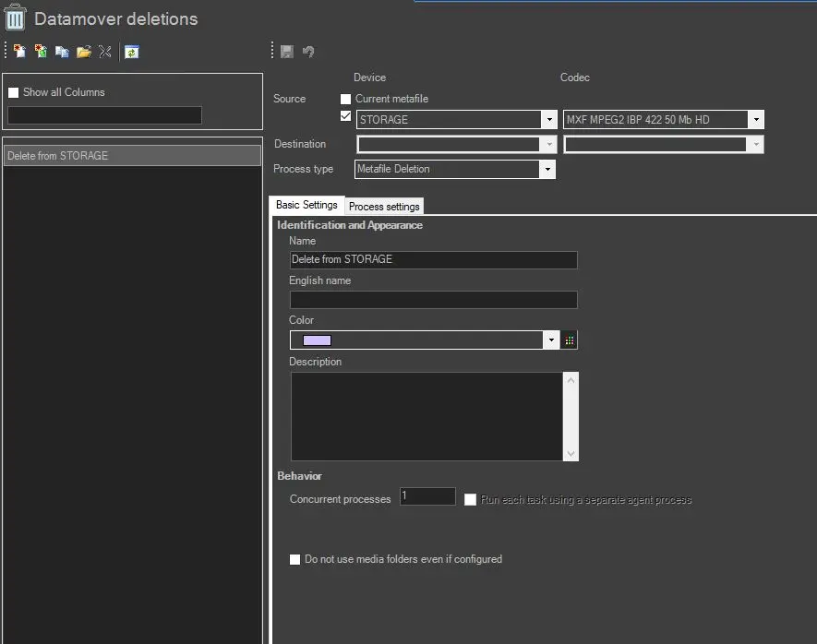This screenshot has height=644, width=817.
Task: Click the new-from-template icon with green arrow
Action: pyautogui.click(x=41, y=52)
